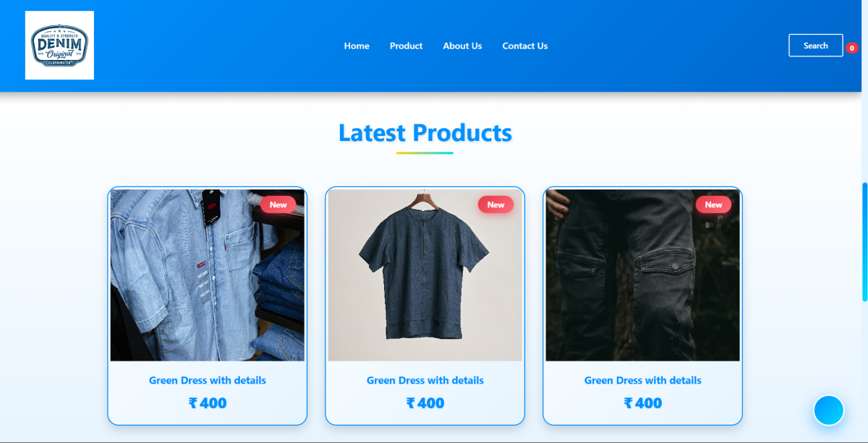868x443 pixels.
Task: Click the floating blue circle button
Action: pyautogui.click(x=828, y=410)
